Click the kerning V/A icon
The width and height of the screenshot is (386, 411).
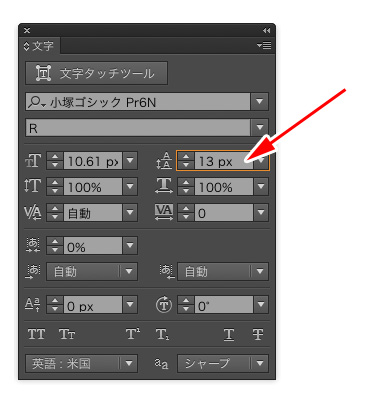pyautogui.click(x=33, y=212)
